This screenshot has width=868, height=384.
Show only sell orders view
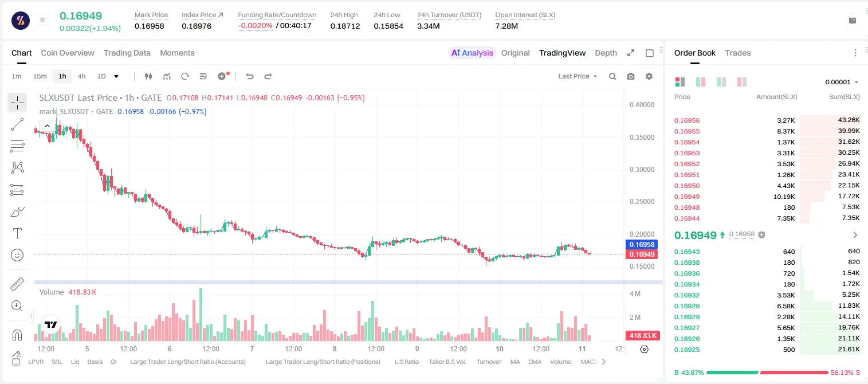click(742, 82)
